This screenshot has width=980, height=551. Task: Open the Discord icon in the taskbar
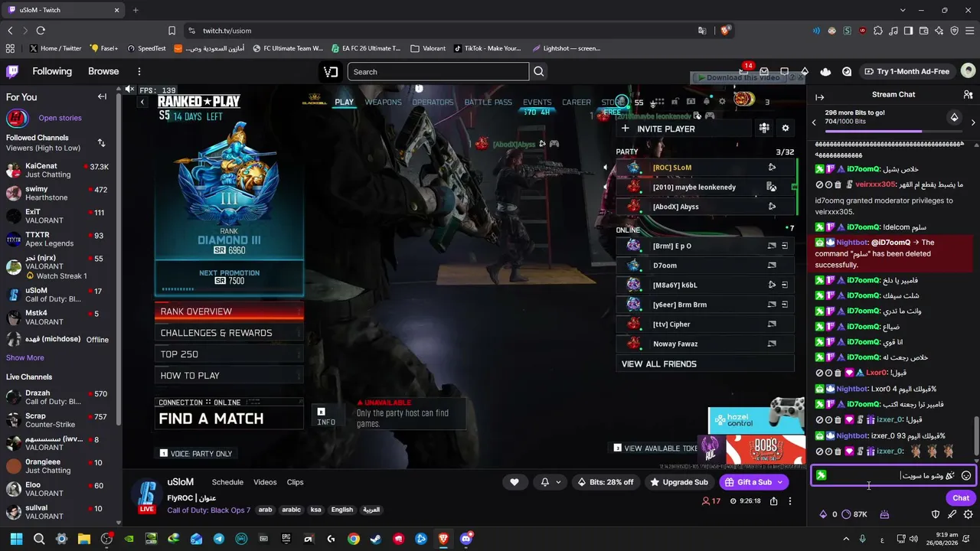[466, 539]
